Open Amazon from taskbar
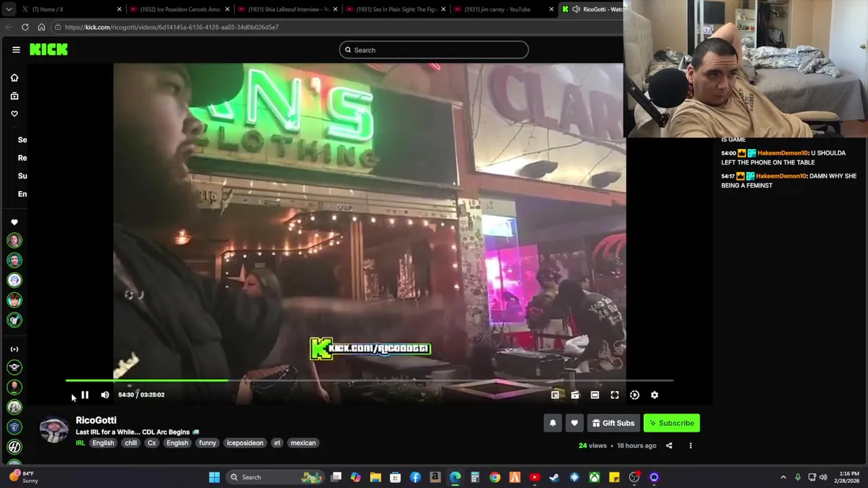This screenshot has width=868, height=488. coord(435,477)
